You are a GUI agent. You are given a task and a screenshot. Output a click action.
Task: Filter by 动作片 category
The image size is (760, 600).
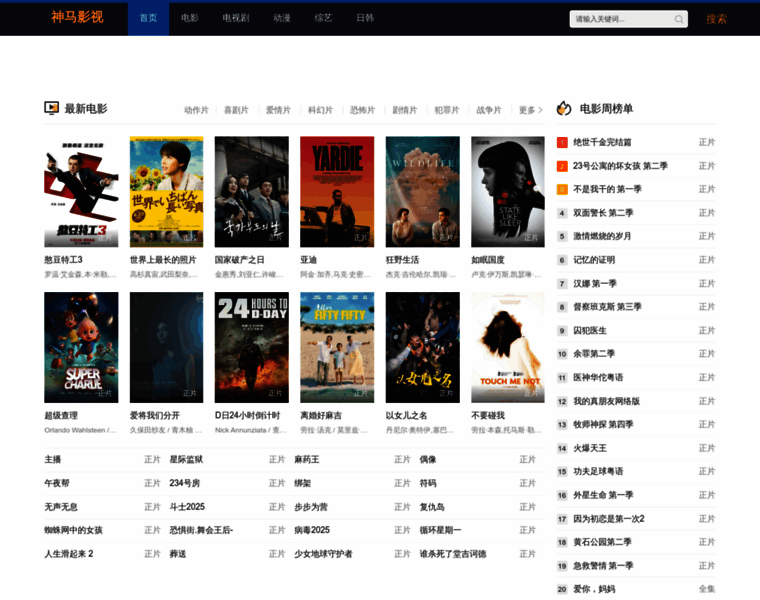tap(196, 110)
